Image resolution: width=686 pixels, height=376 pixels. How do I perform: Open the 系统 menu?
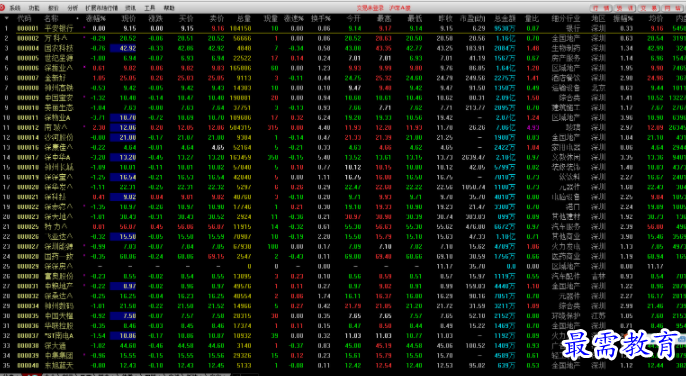(15, 8)
